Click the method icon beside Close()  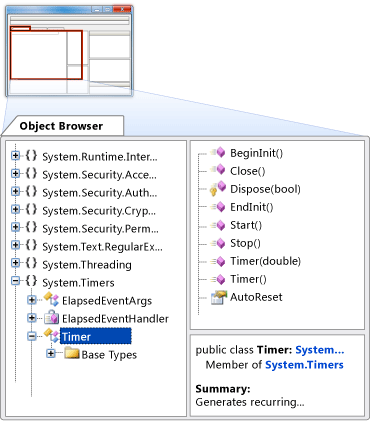tap(218, 170)
